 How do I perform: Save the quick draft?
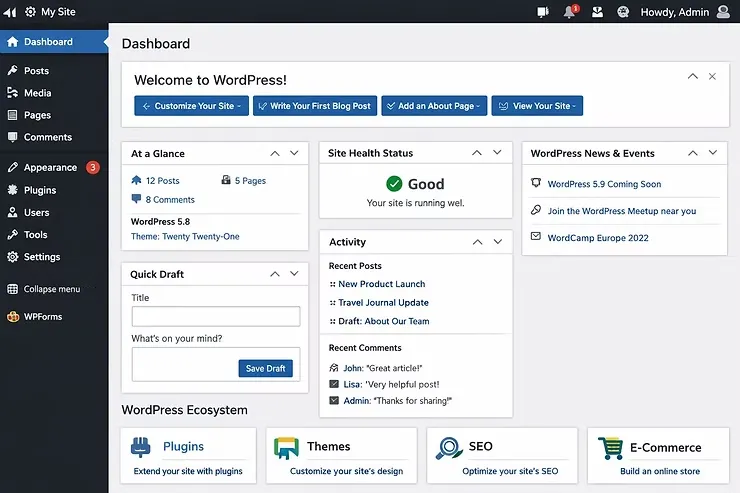266,368
